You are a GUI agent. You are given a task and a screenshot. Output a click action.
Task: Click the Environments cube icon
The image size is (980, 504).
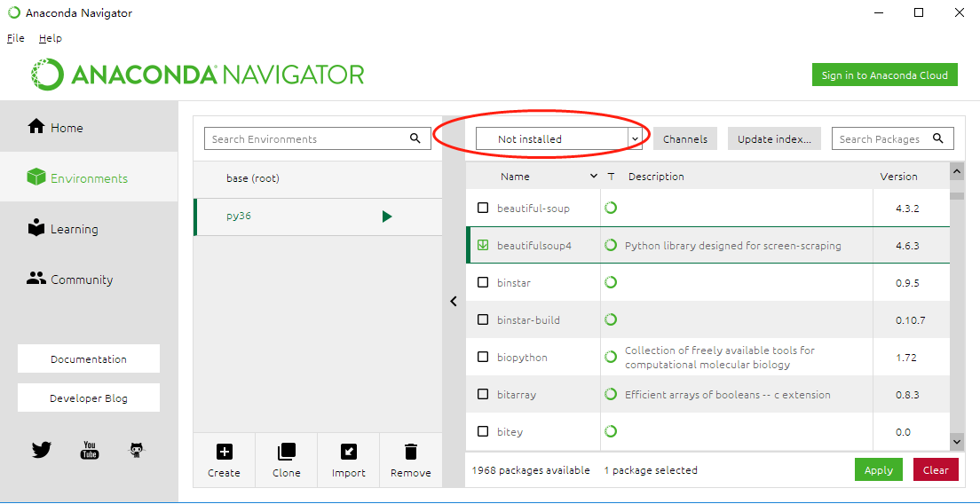tap(36, 177)
